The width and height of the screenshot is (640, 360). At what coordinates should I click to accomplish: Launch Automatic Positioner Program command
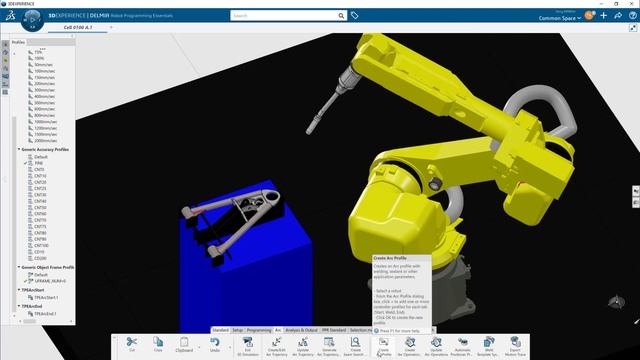click(x=462, y=346)
